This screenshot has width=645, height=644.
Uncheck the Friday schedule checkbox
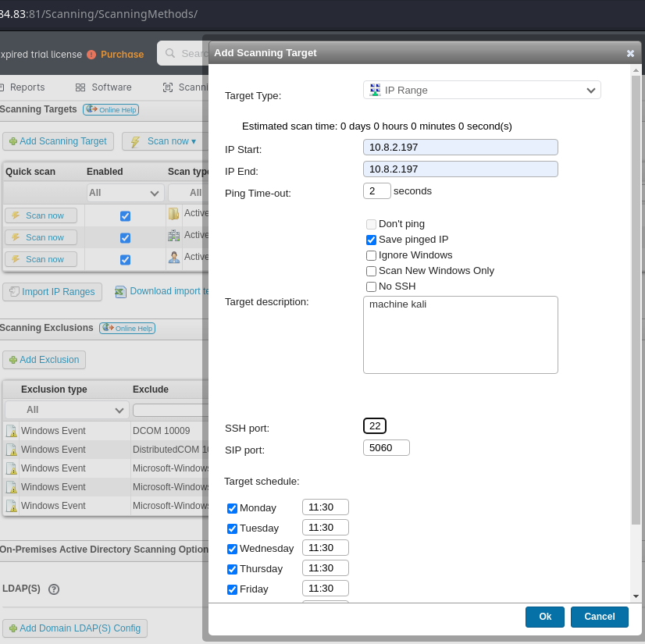coord(232,589)
